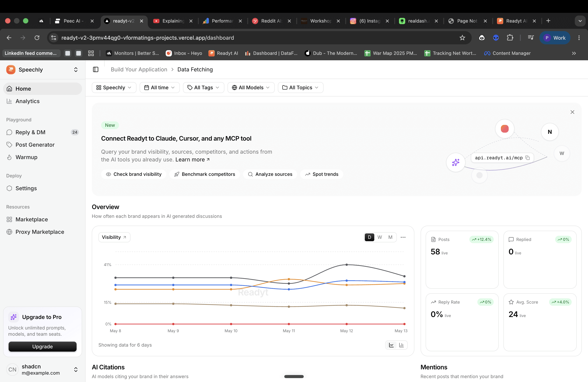Image resolution: width=588 pixels, height=382 pixels.
Task: Open the media control icon in toolbar
Action: pyautogui.click(x=530, y=38)
